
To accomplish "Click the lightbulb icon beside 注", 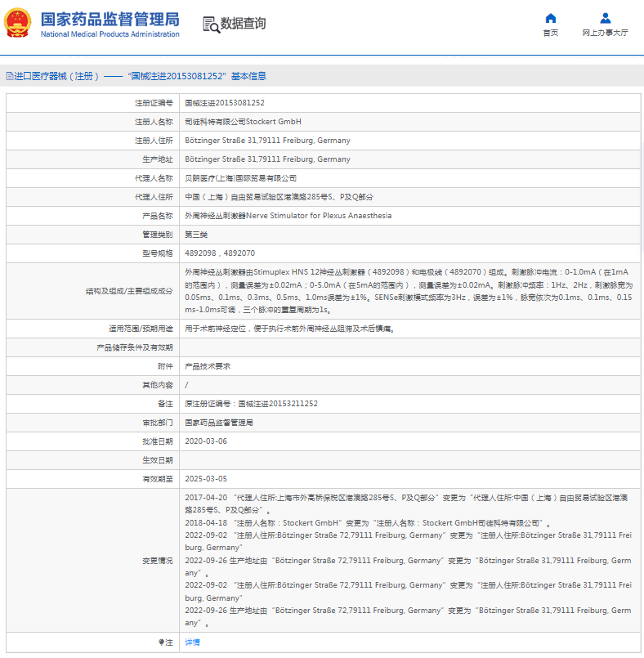I will click(160, 642).
